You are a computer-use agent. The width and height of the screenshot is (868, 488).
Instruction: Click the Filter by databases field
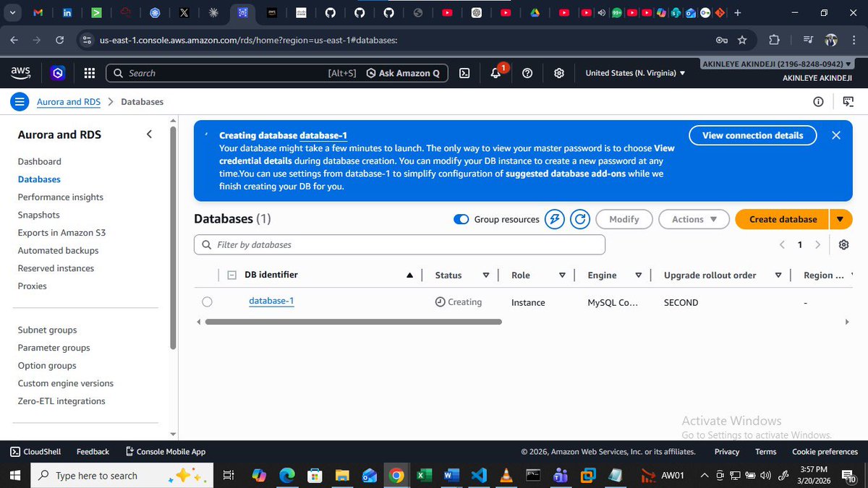point(399,244)
